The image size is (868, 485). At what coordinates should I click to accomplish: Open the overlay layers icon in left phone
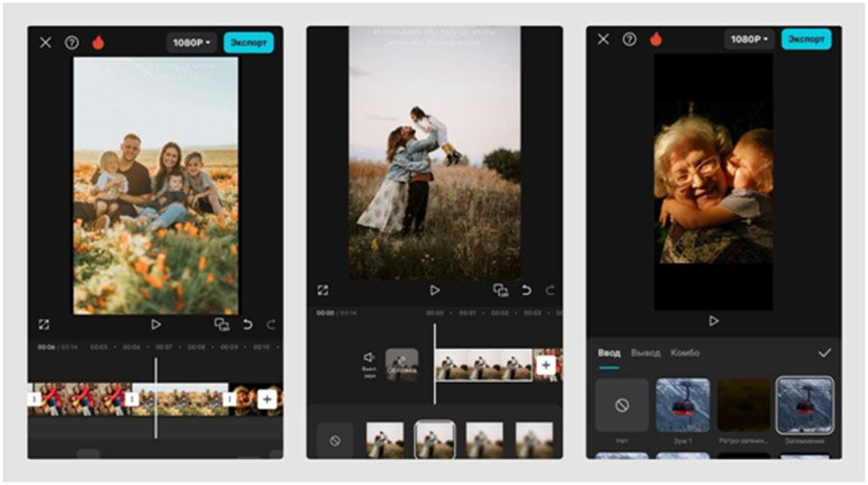pyautogui.click(x=222, y=325)
